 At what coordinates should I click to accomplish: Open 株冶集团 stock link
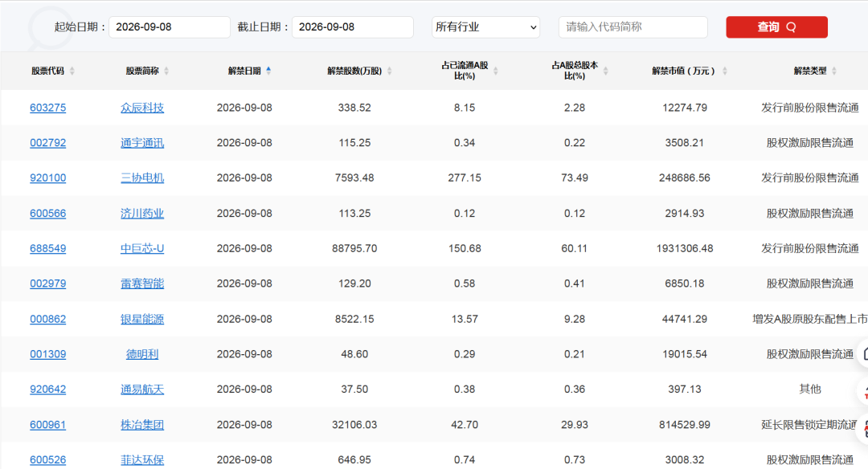pyautogui.click(x=142, y=425)
